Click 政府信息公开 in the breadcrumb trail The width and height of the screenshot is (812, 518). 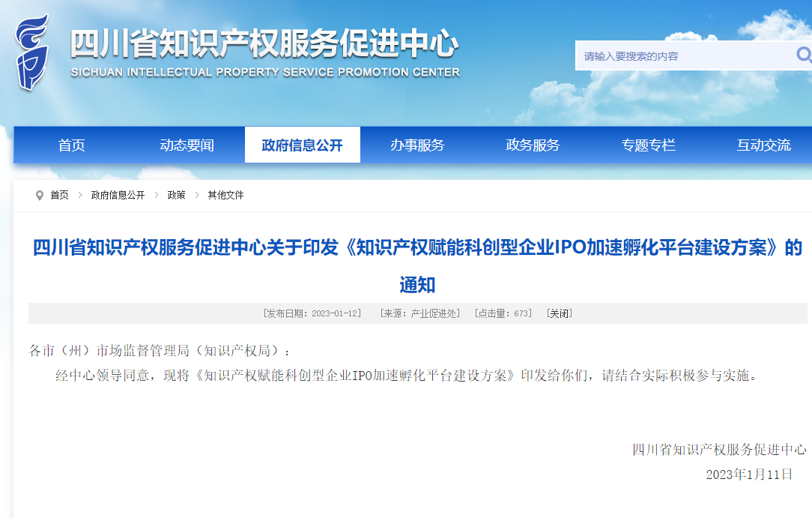point(118,195)
